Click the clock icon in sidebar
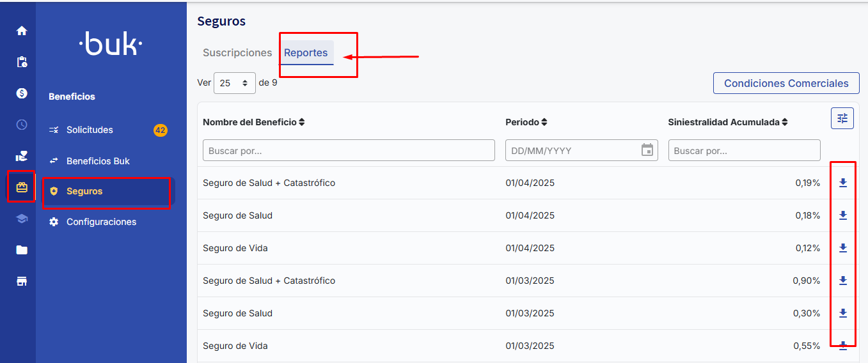The width and height of the screenshot is (868, 363). click(x=22, y=125)
